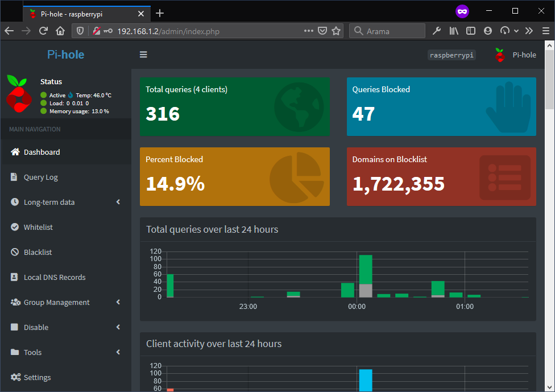Expand Tools submenu chevron arrow
Viewport: 555px width, 392px height.
(118, 352)
